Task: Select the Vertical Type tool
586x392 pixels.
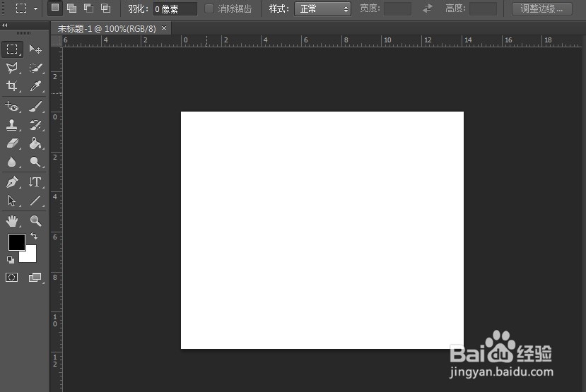Action: tap(35, 182)
